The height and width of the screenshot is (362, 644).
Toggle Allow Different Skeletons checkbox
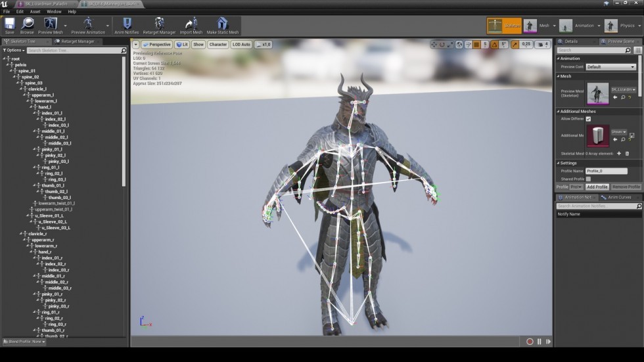(588, 119)
